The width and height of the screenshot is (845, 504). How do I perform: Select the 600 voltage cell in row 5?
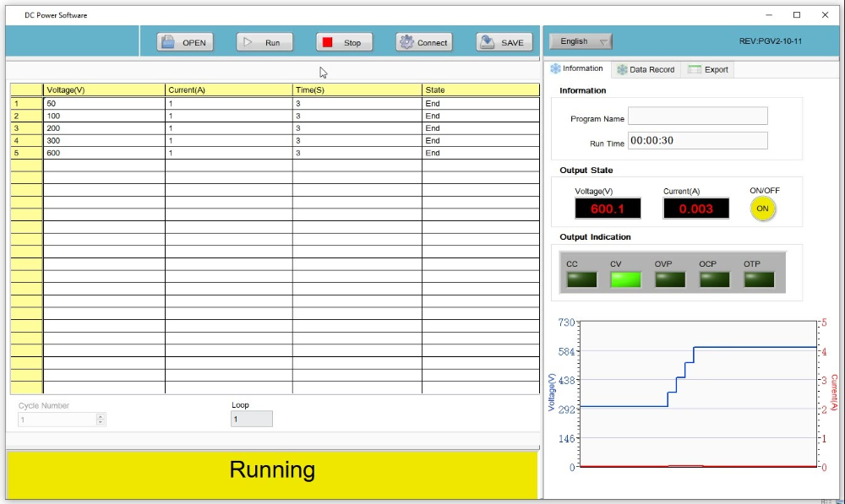coord(104,154)
